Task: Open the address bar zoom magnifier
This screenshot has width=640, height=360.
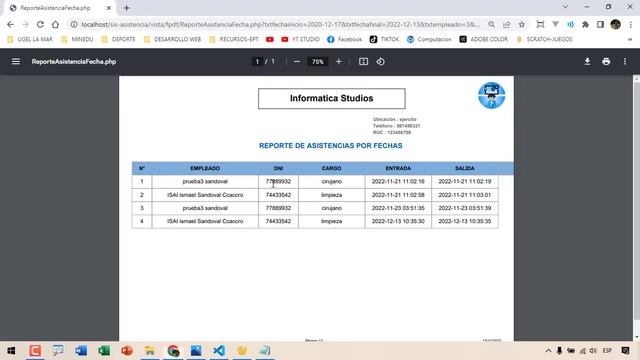Action: tap(491, 24)
